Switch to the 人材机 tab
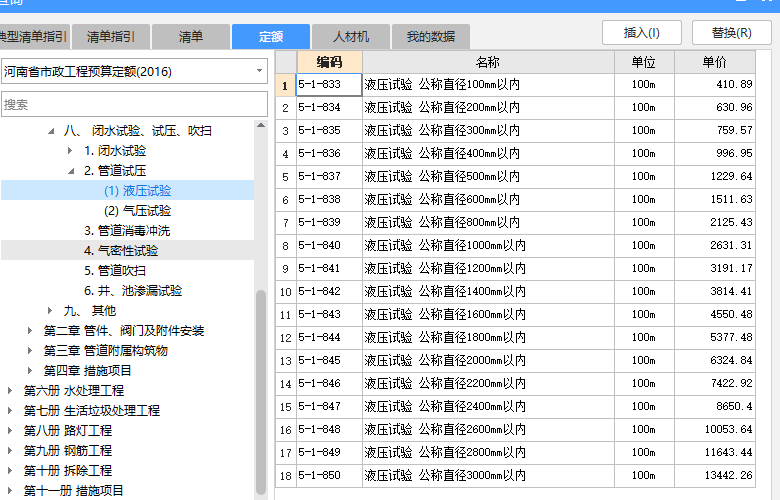This screenshot has width=780, height=500. [x=351, y=37]
